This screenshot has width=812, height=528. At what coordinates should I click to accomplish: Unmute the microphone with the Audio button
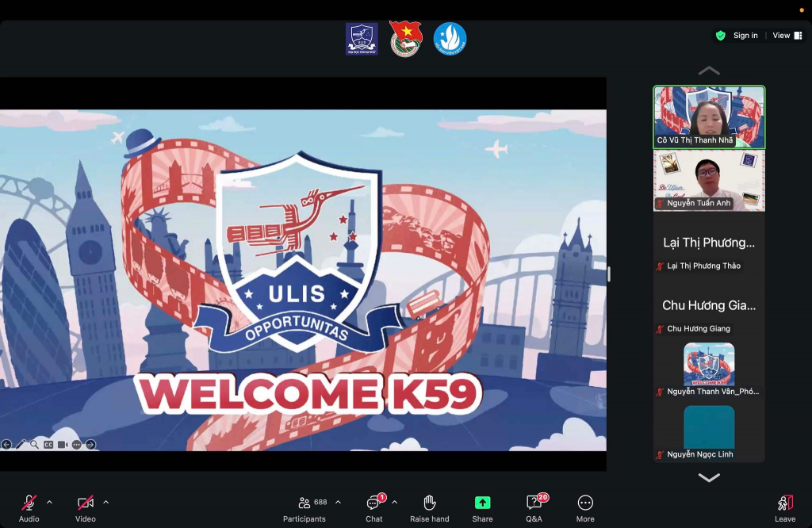pos(29,508)
